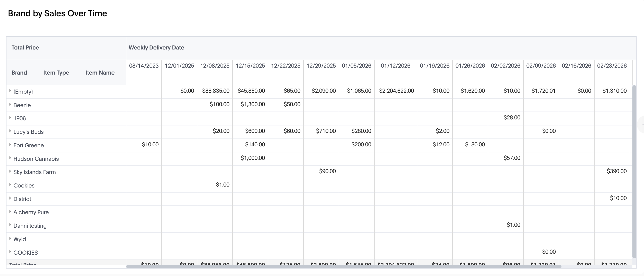Select the 08/14/2023 date column header
The width and height of the screenshot is (644, 276).
pyautogui.click(x=144, y=66)
